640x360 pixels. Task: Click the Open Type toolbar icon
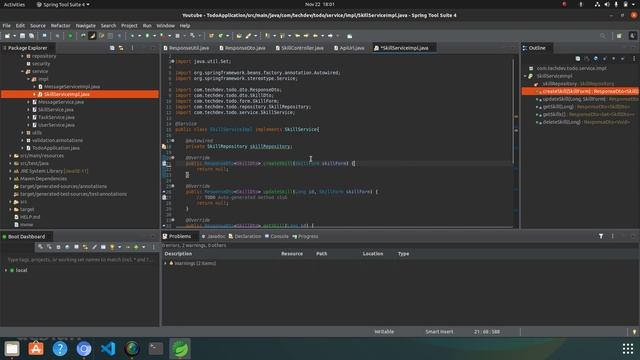[x=239, y=36]
